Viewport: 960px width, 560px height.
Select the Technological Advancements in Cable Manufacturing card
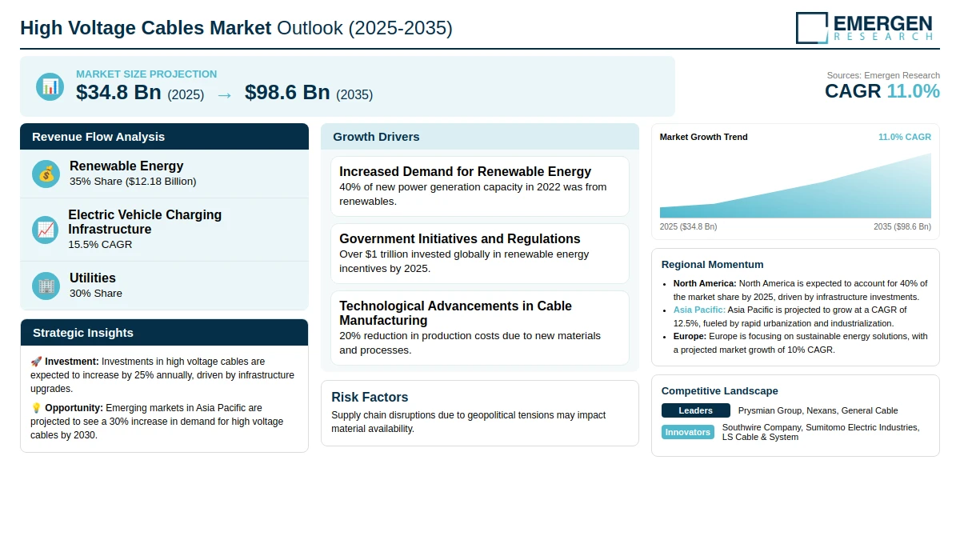point(480,328)
